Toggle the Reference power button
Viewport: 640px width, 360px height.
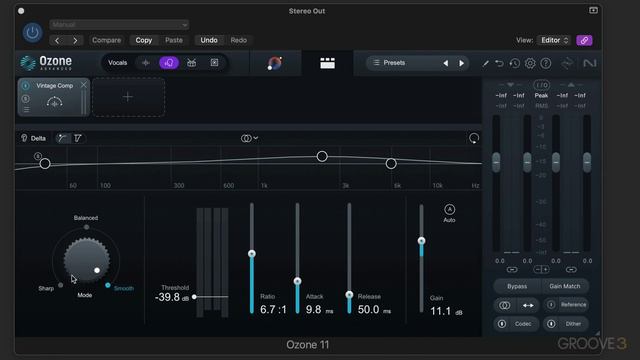pos(551,304)
